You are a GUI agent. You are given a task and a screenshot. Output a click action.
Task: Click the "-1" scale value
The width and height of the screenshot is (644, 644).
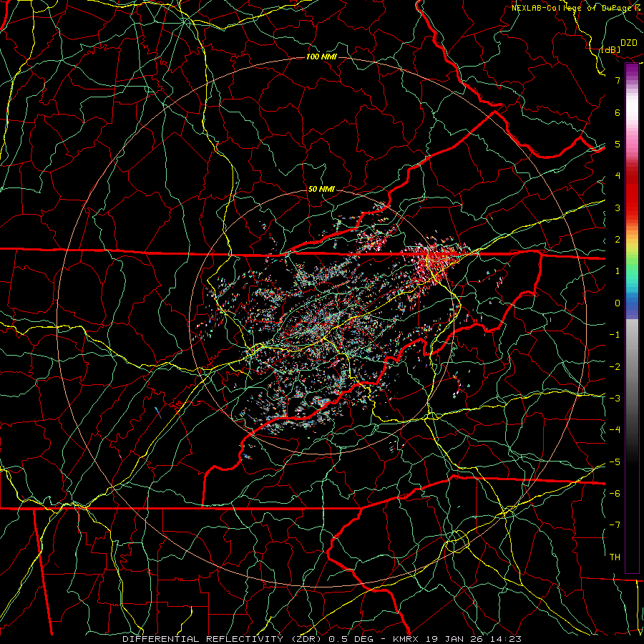click(615, 335)
